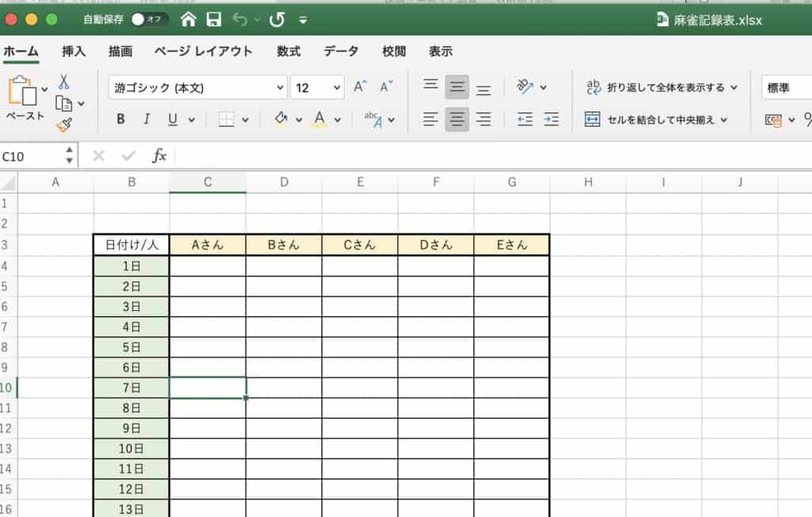Copy selection with the copy icon
Viewport: 812px width, 517px height.
click(x=63, y=104)
